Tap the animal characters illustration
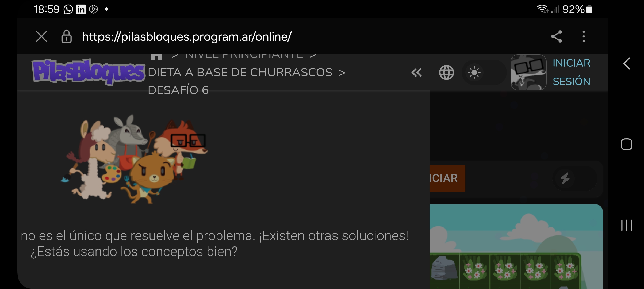The image size is (644, 289). click(134, 159)
